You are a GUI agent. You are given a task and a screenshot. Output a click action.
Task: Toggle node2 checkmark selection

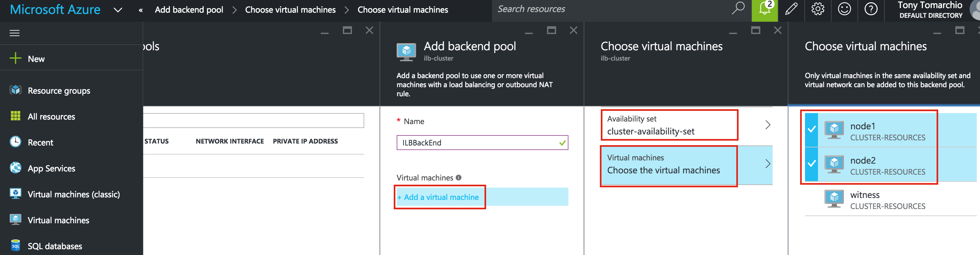point(811,164)
